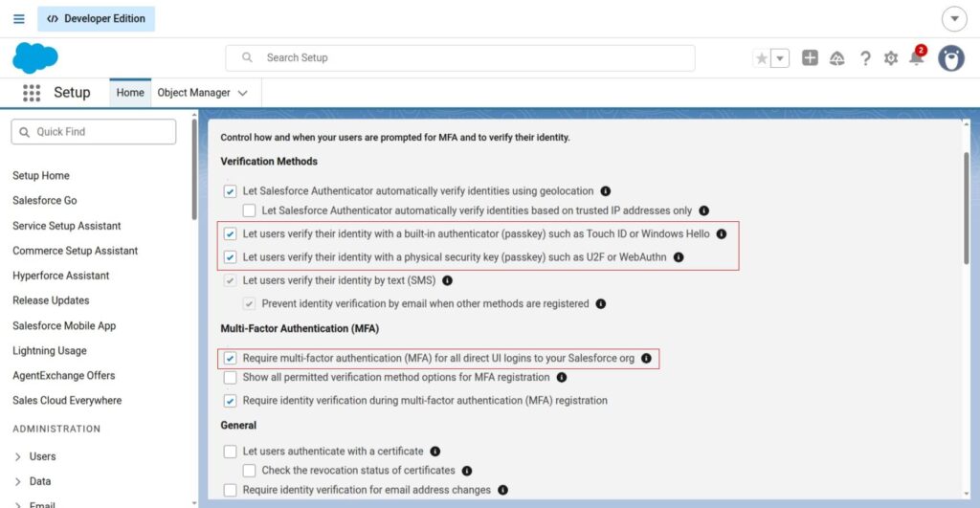Open Setup Home in sidebar
The image size is (980, 508).
(x=41, y=176)
